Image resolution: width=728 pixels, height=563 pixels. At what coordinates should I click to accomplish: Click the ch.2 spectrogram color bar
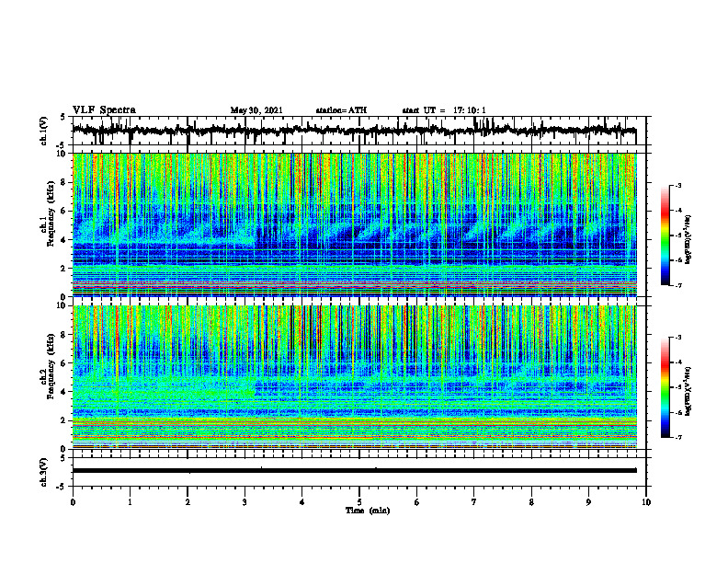[665, 387]
